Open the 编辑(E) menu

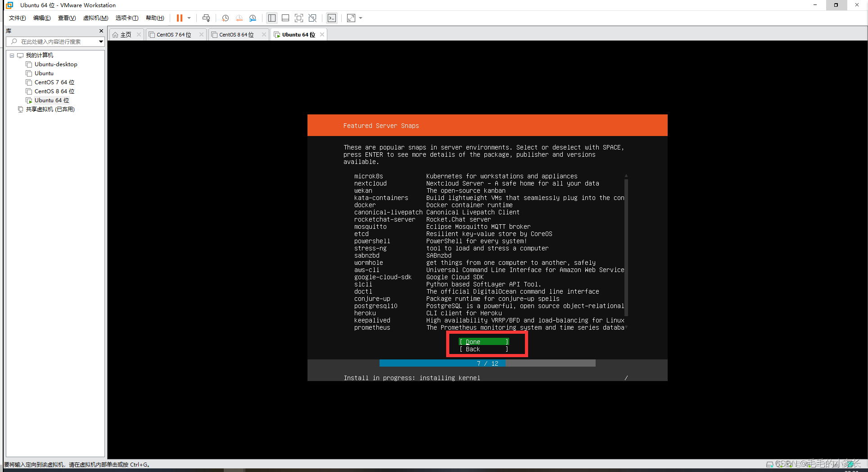pyautogui.click(x=42, y=18)
